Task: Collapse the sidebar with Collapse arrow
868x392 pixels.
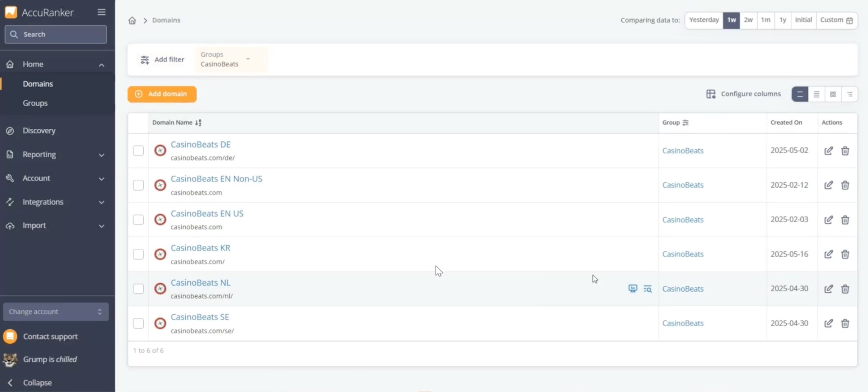Action: pos(10,383)
